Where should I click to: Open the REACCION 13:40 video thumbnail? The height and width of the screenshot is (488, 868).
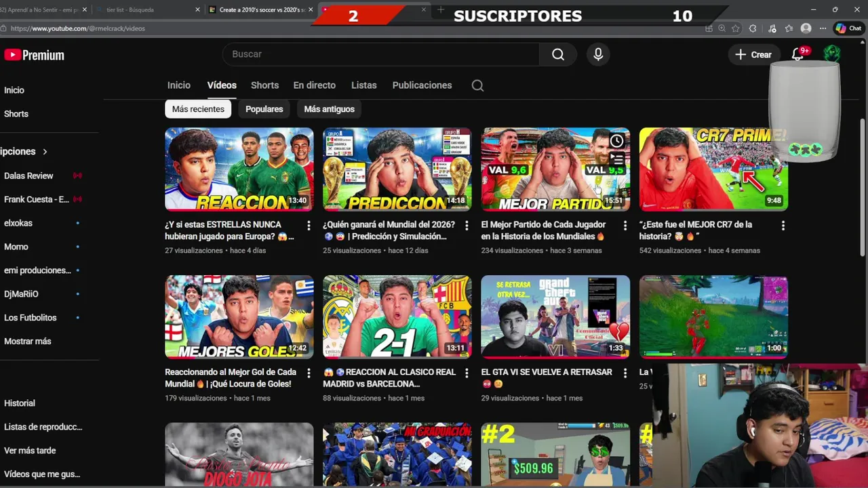239,169
